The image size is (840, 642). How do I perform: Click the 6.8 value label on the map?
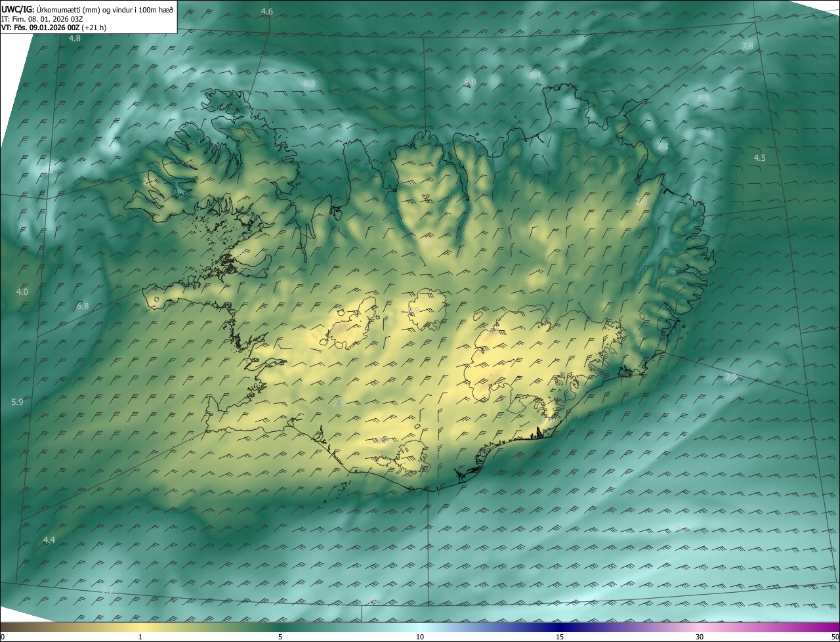pyautogui.click(x=83, y=306)
